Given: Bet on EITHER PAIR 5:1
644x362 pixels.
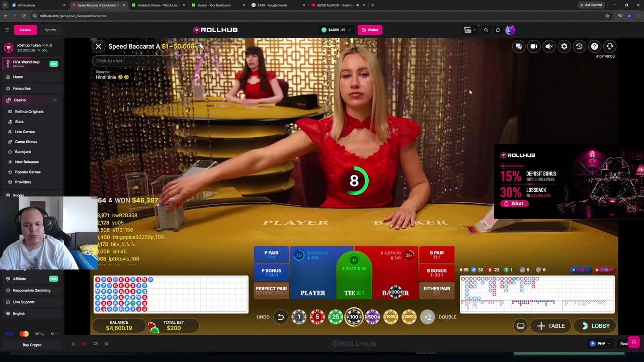Looking at the screenshot, I should tap(437, 291).
